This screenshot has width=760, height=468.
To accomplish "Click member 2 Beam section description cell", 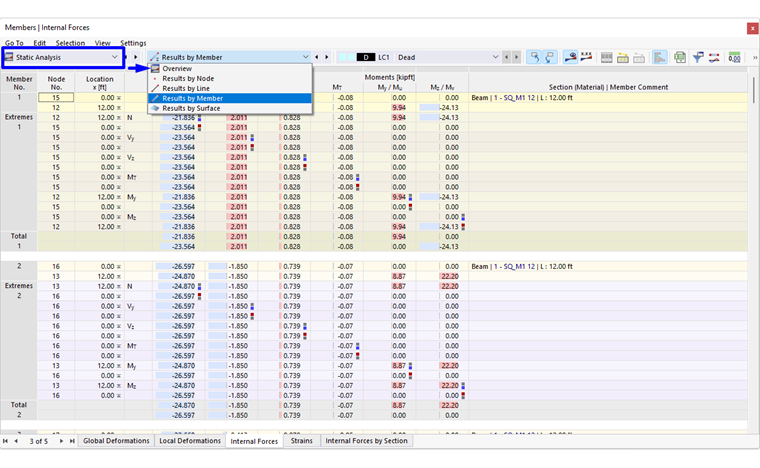I will [x=608, y=266].
